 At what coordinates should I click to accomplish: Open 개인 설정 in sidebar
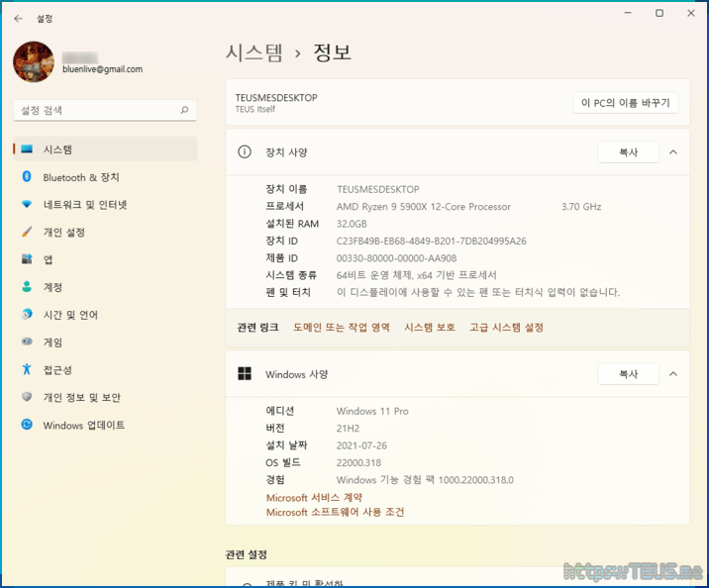105,233
